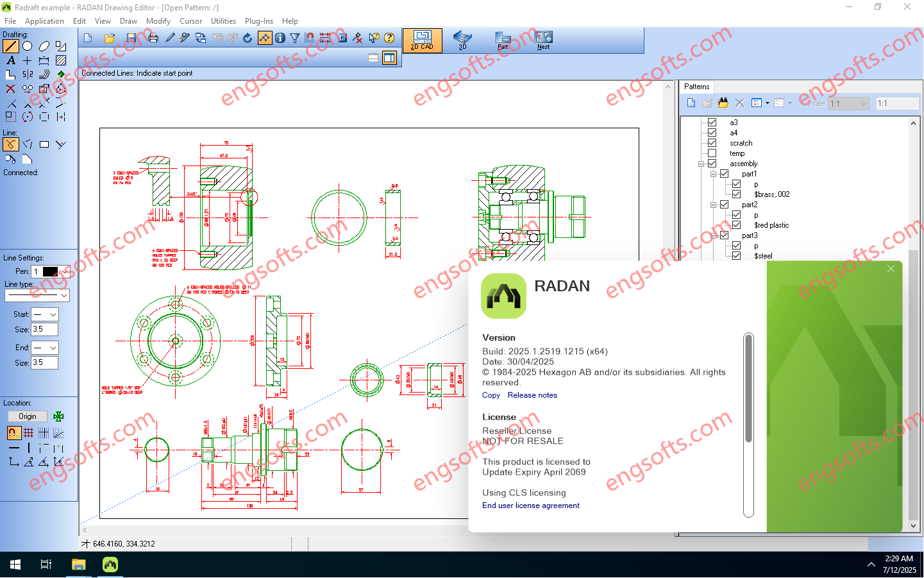Uncheck the $brass,.002 checkbox
924x578 pixels.
coord(736,194)
